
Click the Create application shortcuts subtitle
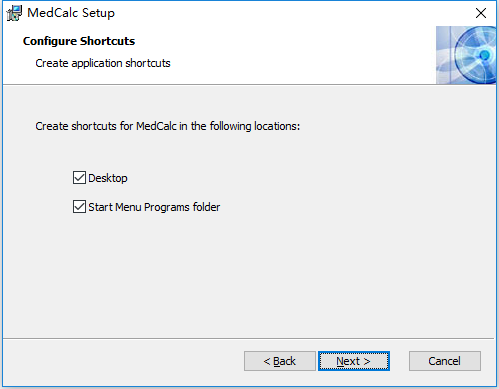(103, 63)
